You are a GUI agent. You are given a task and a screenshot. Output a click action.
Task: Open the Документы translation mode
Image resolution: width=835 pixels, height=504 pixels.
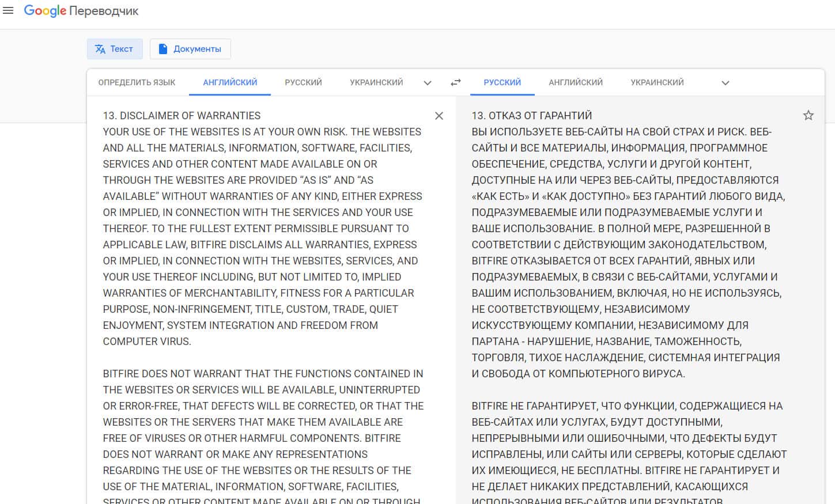(190, 49)
